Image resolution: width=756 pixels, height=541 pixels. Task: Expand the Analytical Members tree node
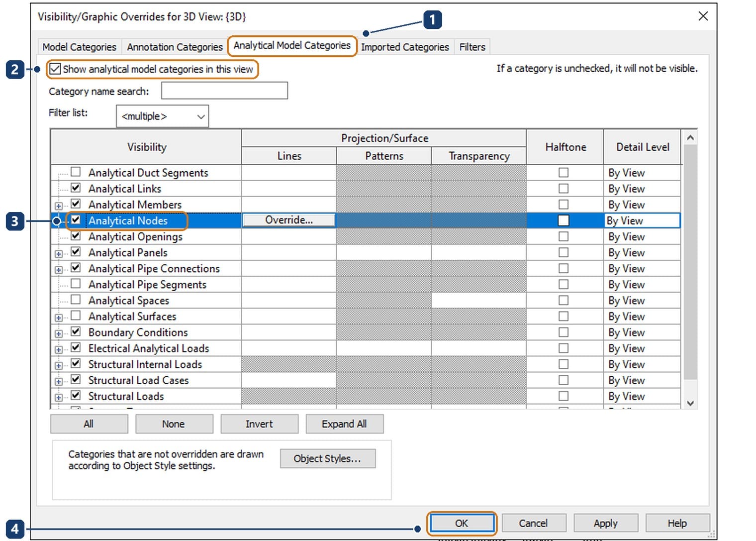click(59, 206)
